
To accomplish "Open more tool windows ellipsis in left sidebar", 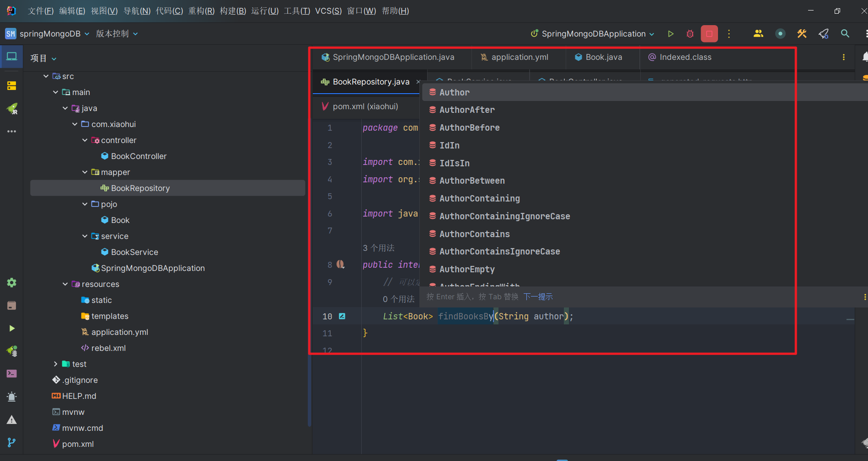I will click(x=11, y=132).
